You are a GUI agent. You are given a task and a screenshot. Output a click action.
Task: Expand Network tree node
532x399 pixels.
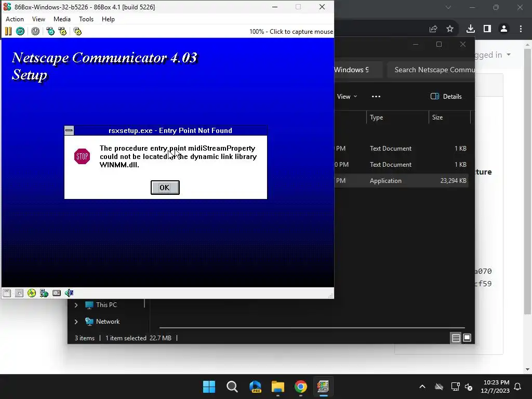pos(76,322)
